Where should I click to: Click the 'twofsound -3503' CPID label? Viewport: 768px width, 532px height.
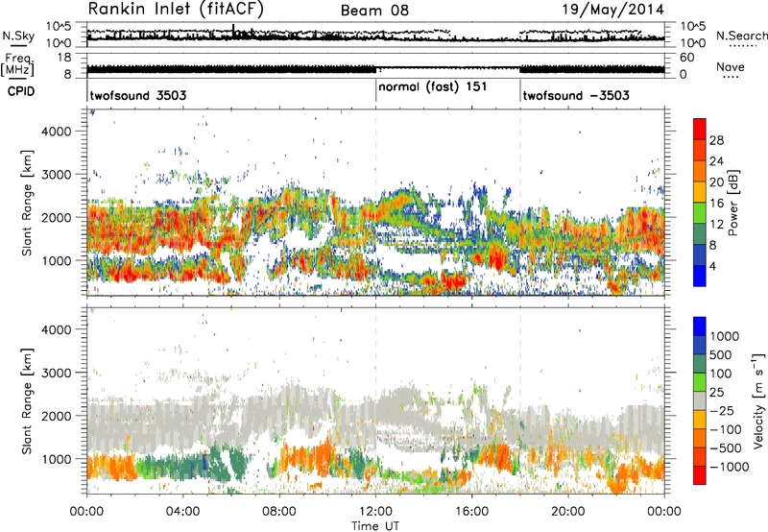[x=576, y=95]
